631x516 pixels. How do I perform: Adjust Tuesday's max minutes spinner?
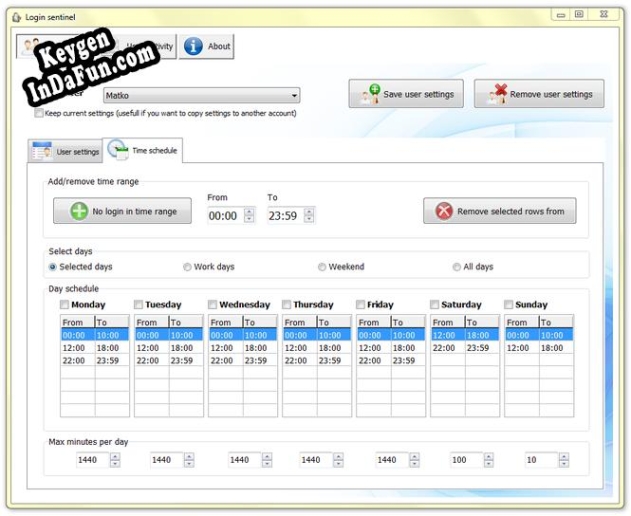click(189, 460)
